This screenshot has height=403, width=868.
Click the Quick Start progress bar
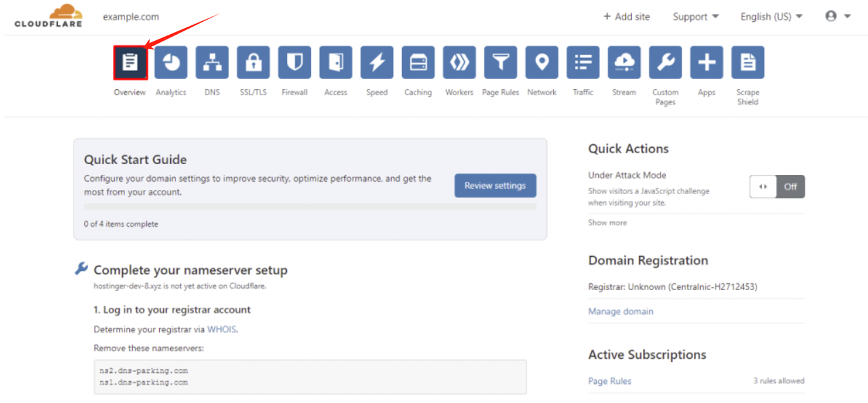(310, 206)
